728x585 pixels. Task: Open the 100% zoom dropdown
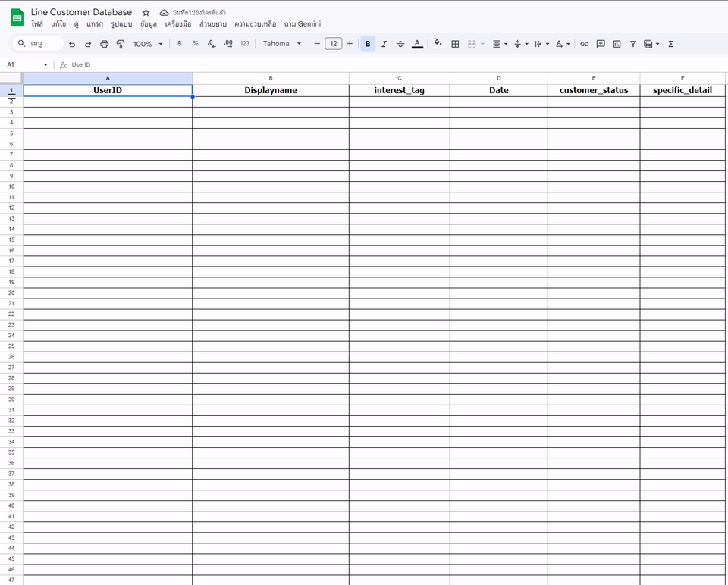(148, 44)
